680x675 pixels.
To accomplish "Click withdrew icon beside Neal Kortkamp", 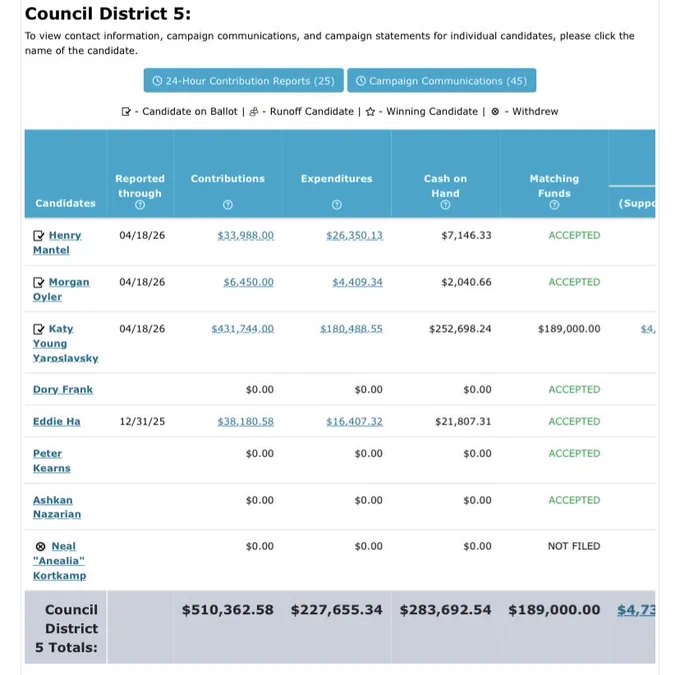I will point(40,546).
